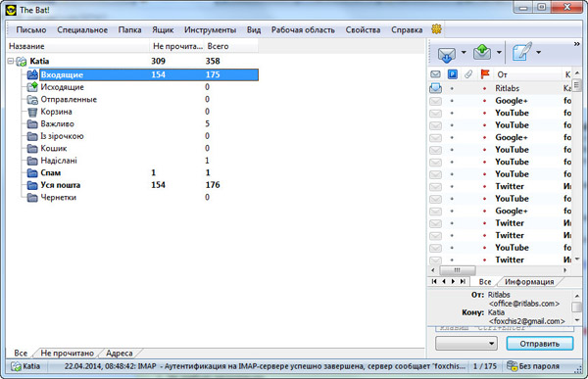Go to last message navigation button
The width and height of the screenshot is (588, 379).
tap(463, 281)
